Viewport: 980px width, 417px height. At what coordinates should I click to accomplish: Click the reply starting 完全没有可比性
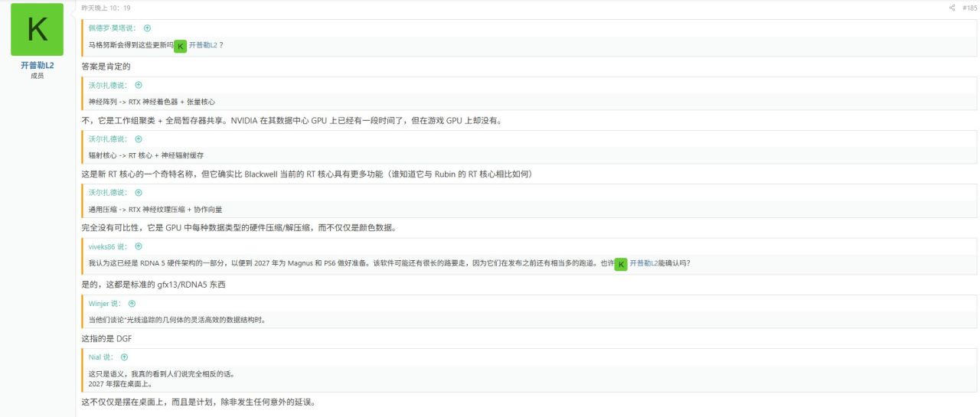click(x=239, y=227)
